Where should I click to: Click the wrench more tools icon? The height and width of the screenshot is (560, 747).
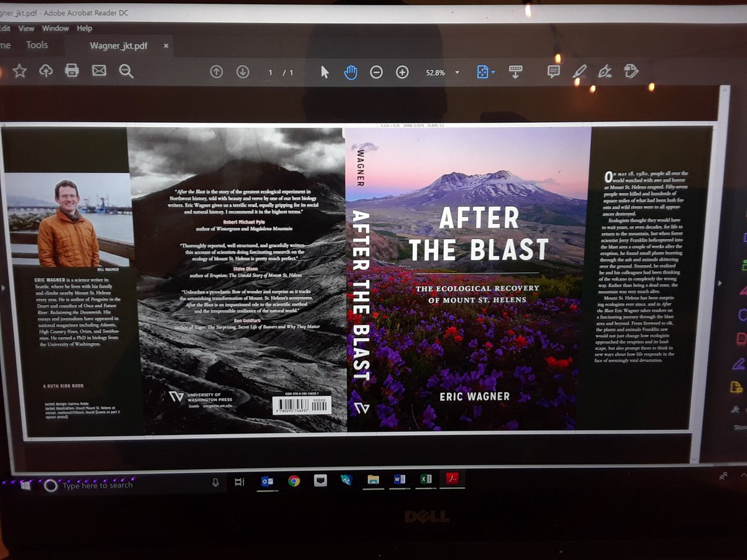(735, 410)
